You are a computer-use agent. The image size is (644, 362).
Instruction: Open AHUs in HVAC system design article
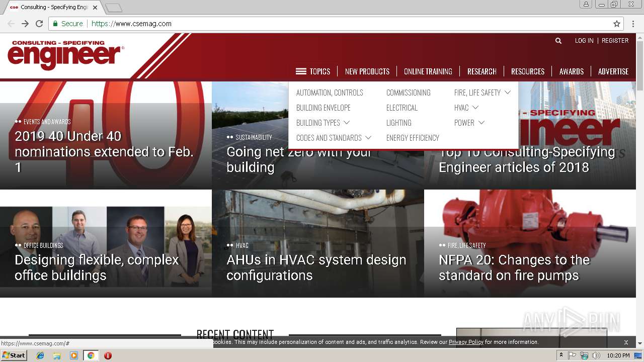click(x=316, y=267)
